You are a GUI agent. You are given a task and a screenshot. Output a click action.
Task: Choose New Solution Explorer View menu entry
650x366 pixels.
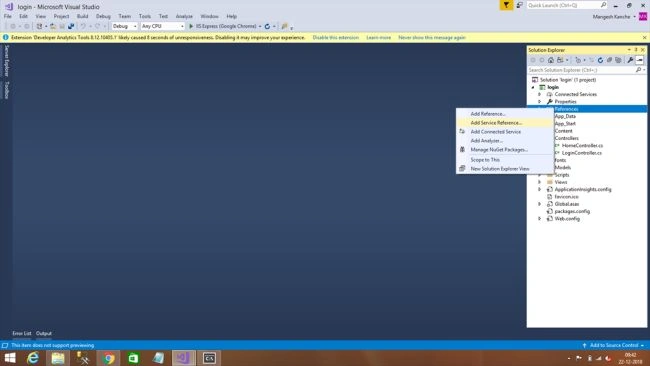[x=505, y=169]
